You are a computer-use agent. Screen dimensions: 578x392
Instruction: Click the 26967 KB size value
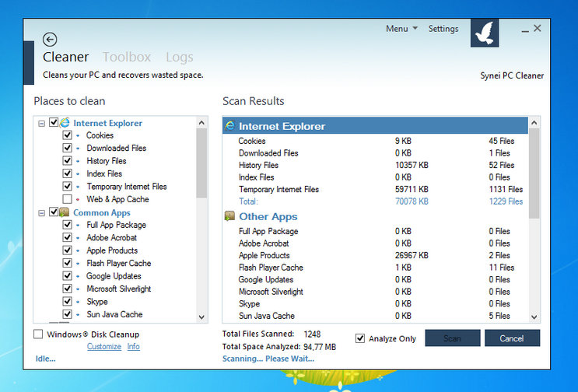click(x=412, y=255)
